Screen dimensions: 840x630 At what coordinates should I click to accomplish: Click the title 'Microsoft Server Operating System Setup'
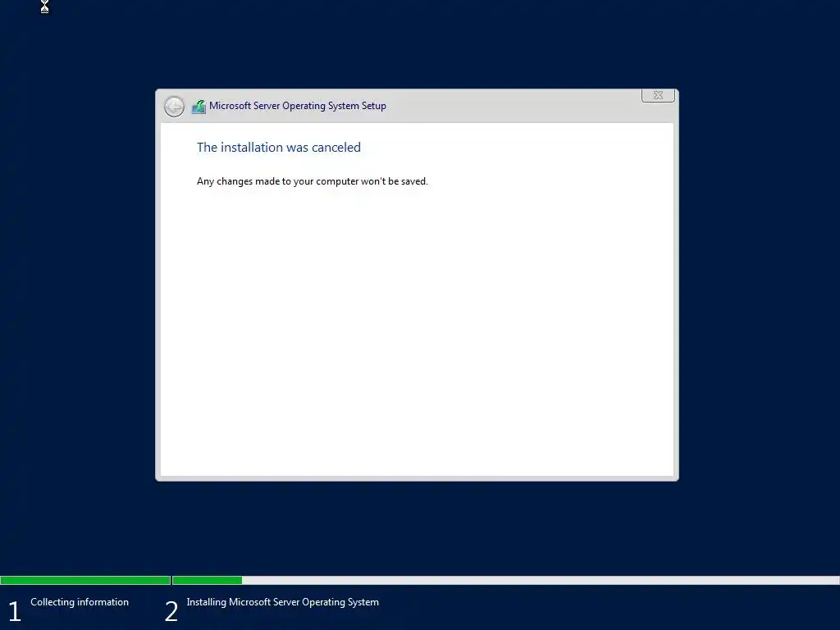pos(297,106)
